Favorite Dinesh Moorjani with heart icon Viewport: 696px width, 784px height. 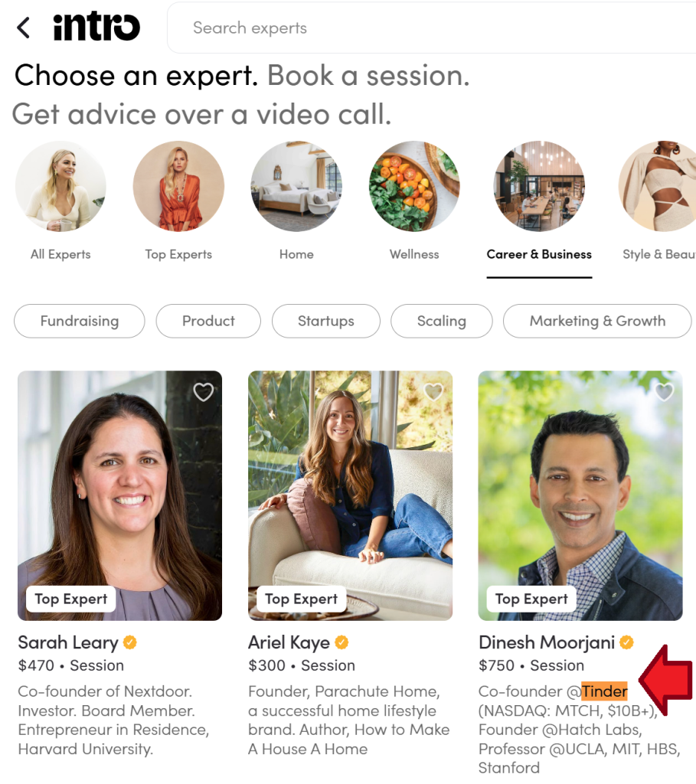click(664, 392)
